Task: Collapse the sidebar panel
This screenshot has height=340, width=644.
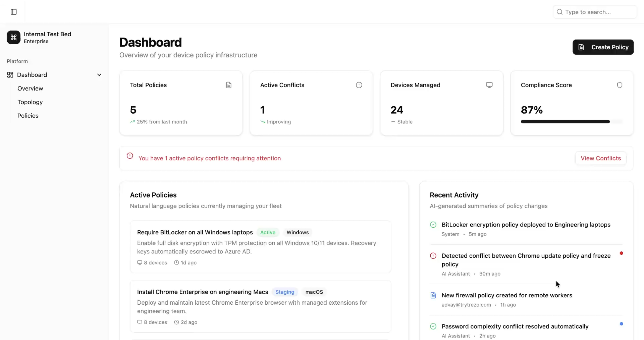Action: pos(13,12)
